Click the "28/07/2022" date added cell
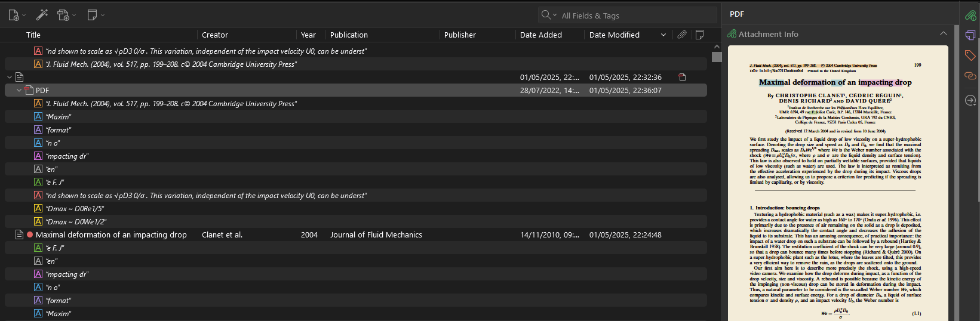 tap(549, 90)
